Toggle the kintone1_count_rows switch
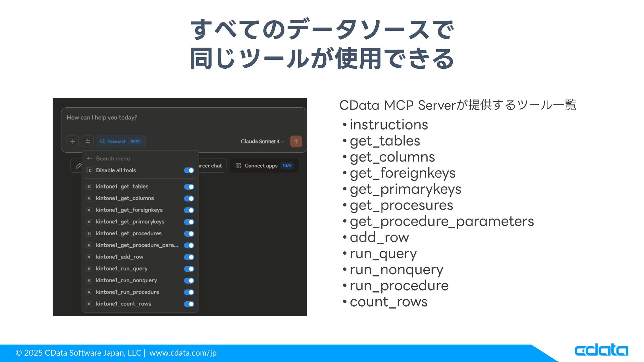644x362 pixels. pos(189,304)
